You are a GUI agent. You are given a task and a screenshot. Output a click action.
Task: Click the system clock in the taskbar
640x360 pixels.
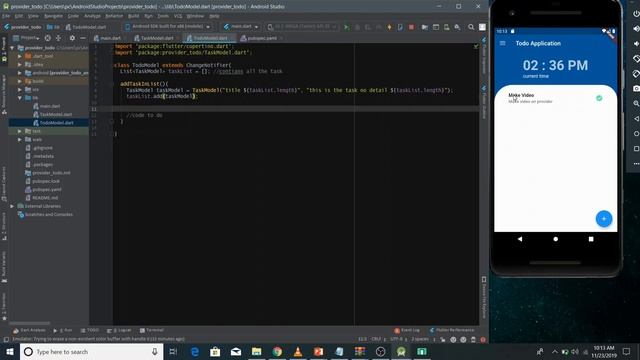(604, 351)
